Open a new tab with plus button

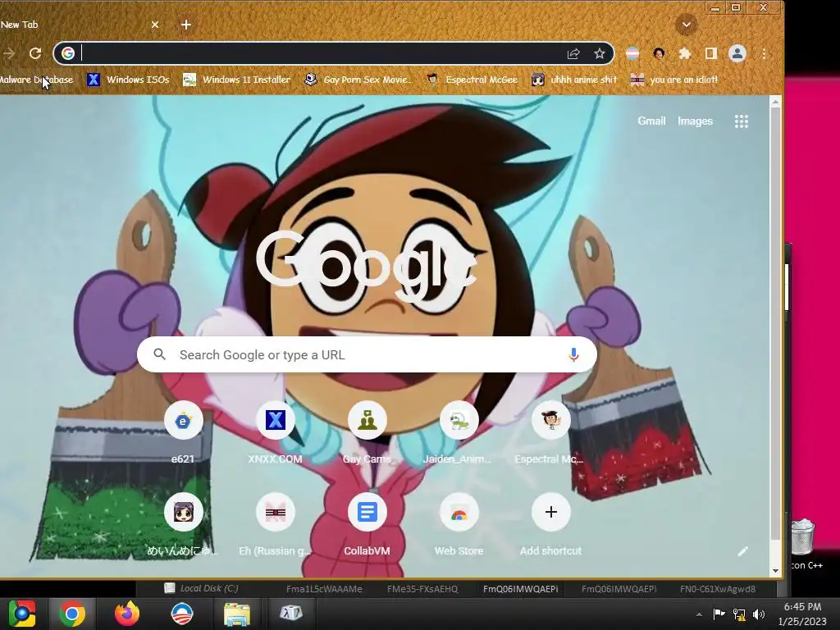[186, 25]
